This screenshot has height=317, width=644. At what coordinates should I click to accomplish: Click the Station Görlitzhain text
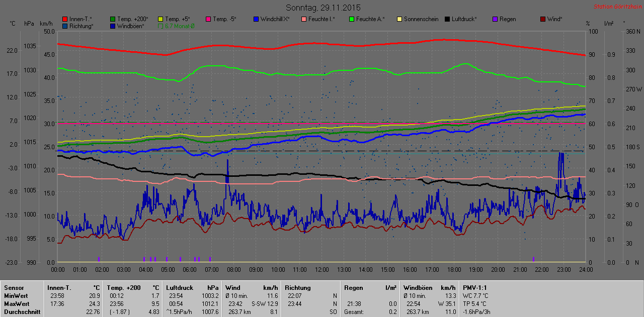pyautogui.click(x=617, y=7)
